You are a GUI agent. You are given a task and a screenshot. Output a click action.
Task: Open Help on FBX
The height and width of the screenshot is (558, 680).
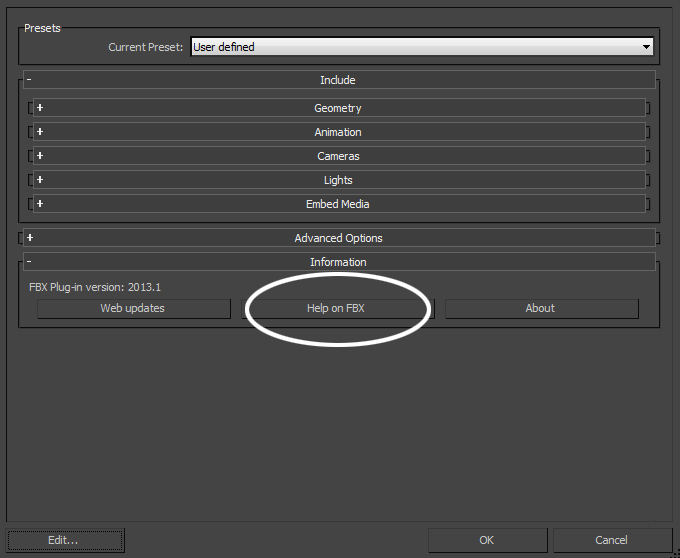coord(336,308)
